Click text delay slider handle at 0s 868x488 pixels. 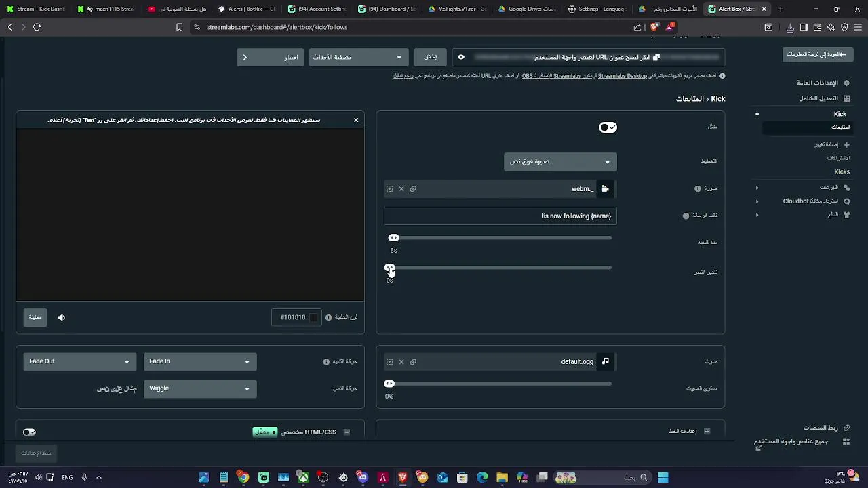click(x=389, y=268)
